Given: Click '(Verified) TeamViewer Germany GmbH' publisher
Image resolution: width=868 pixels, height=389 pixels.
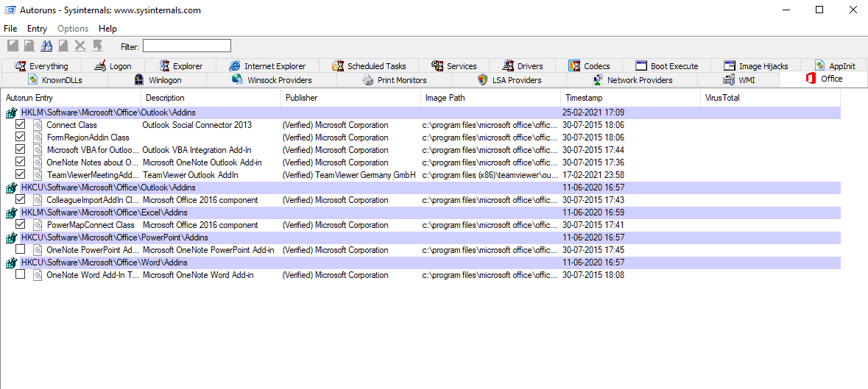Looking at the screenshot, I should point(349,175).
